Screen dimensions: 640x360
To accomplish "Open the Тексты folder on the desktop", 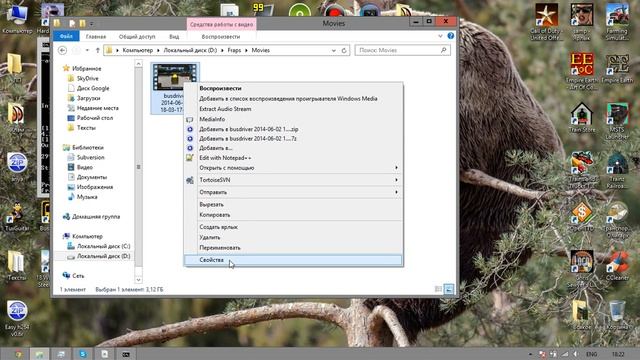I will 17,266.
